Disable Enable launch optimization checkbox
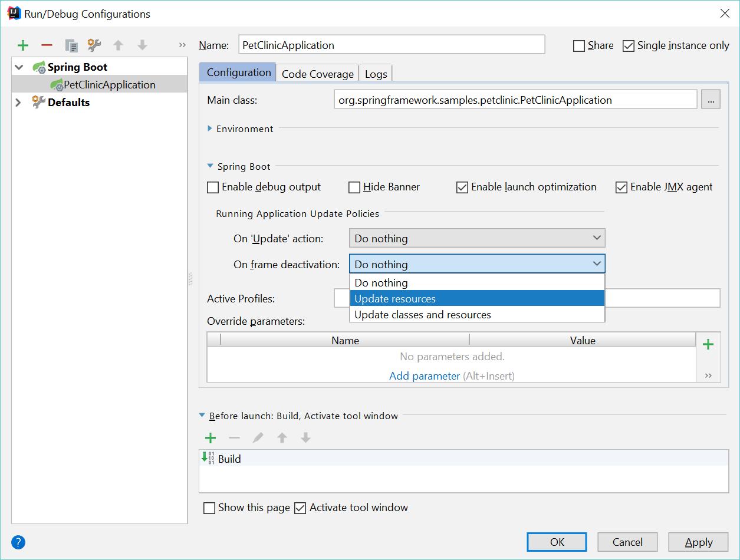The image size is (740, 560). click(462, 187)
